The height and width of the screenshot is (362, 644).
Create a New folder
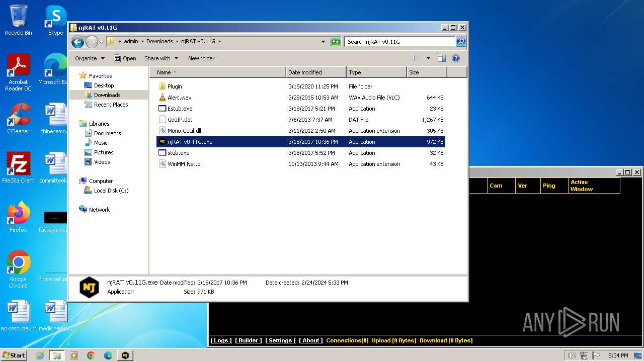[x=201, y=58]
